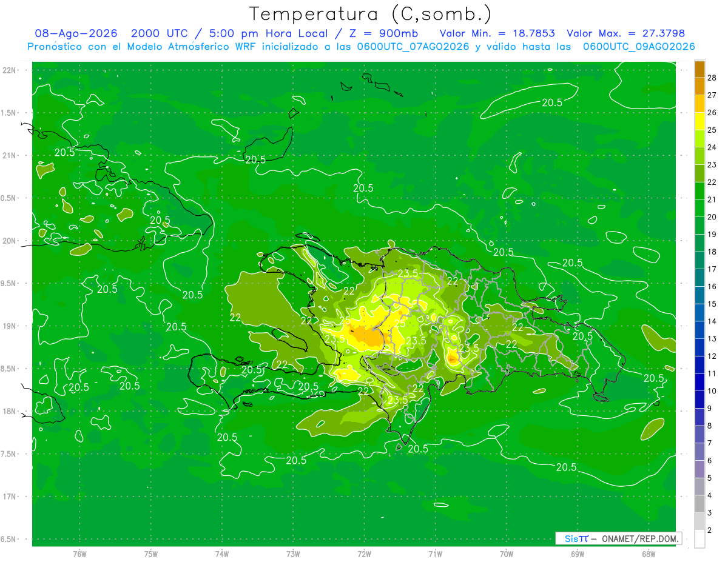Click the "22N" latitude axis label
Image resolution: width=728 pixels, height=562 pixels.
click(x=10, y=70)
